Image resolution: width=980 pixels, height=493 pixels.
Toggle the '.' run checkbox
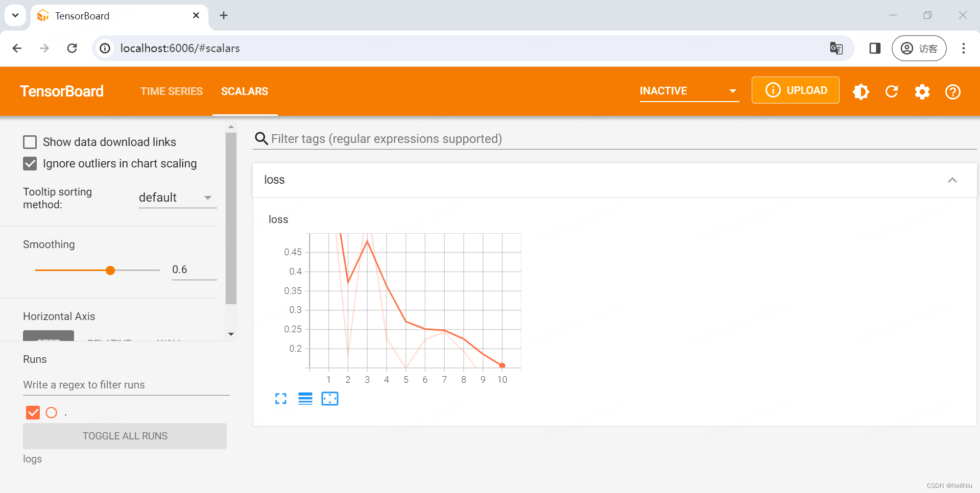point(33,412)
